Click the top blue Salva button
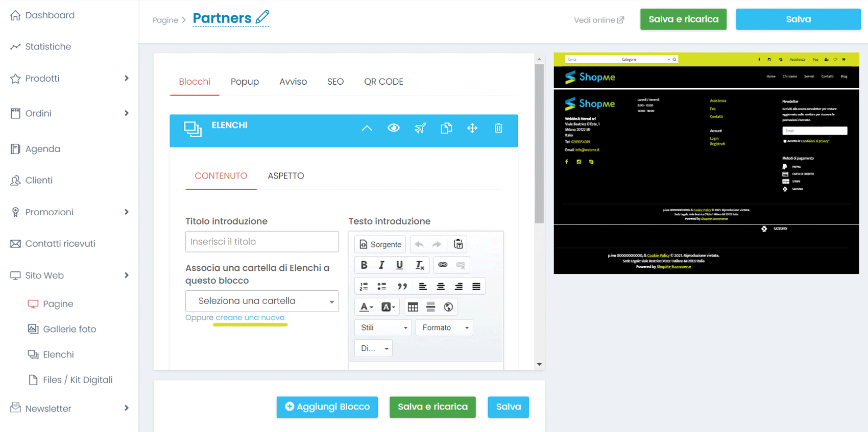This screenshot has width=868, height=432. [798, 19]
